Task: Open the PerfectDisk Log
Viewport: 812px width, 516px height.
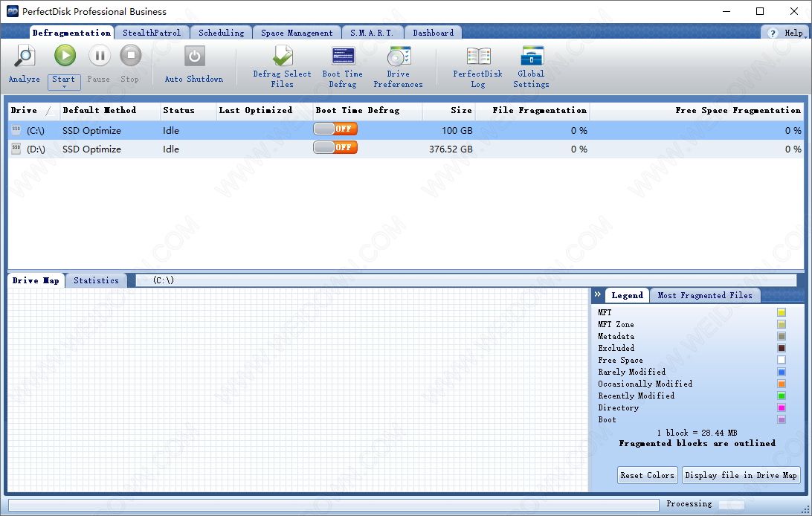Action: [478, 57]
